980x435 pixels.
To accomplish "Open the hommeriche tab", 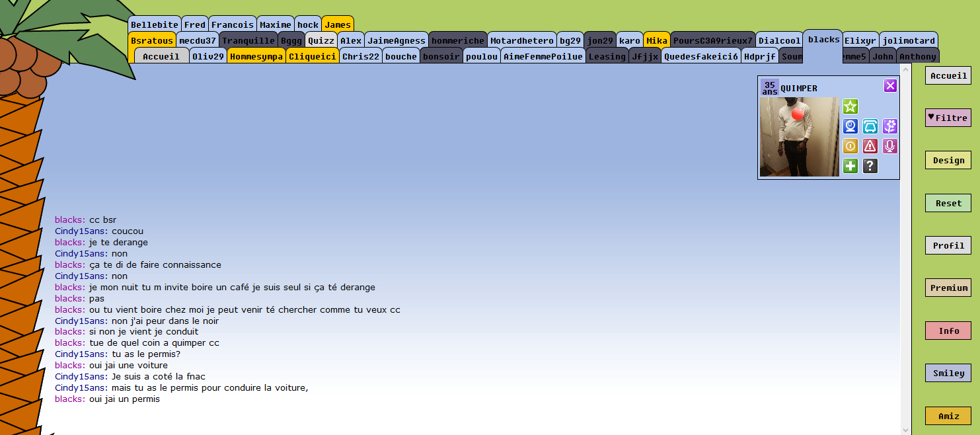I will pyautogui.click(x=458, y=40).
